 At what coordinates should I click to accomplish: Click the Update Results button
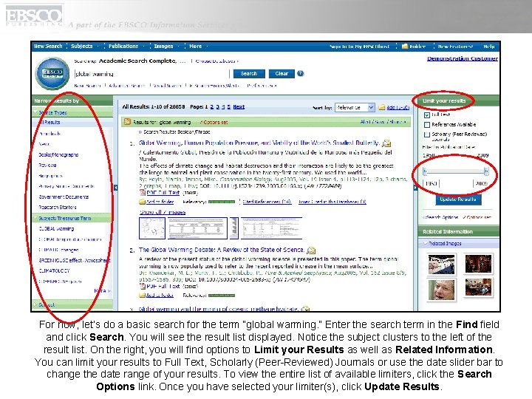click(x=458, y=199)
